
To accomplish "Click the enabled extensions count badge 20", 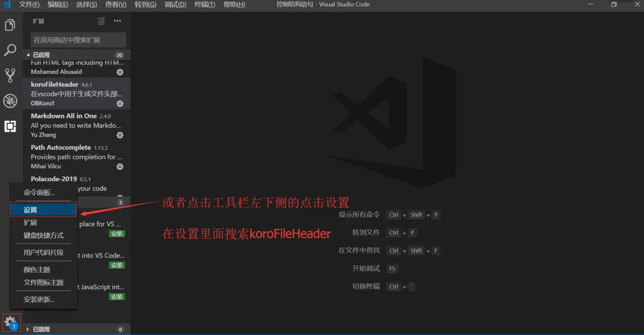I will [x=119, y=55].
